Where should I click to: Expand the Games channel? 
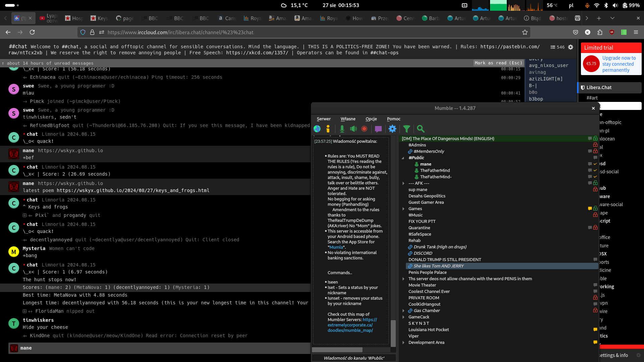[x=404, y=209]
